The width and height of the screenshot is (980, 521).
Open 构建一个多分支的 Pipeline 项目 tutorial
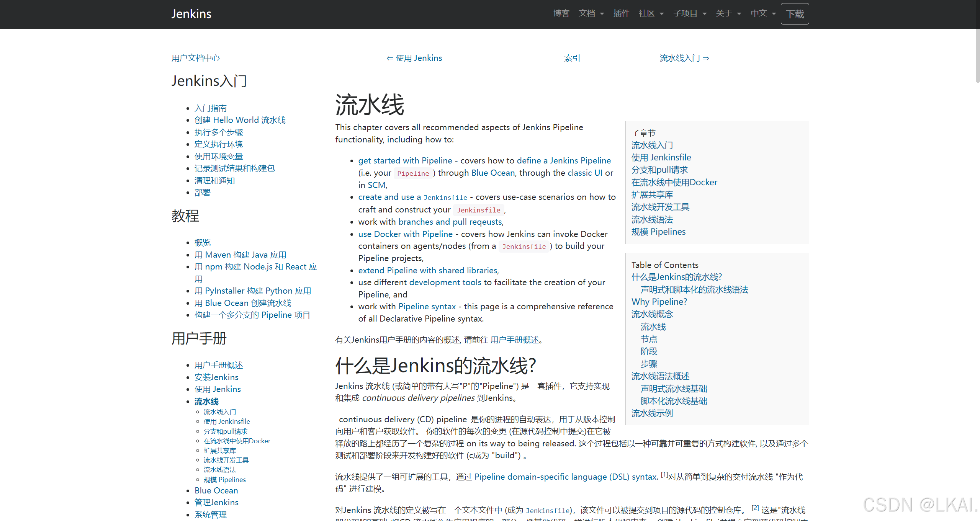pos(252,315)
